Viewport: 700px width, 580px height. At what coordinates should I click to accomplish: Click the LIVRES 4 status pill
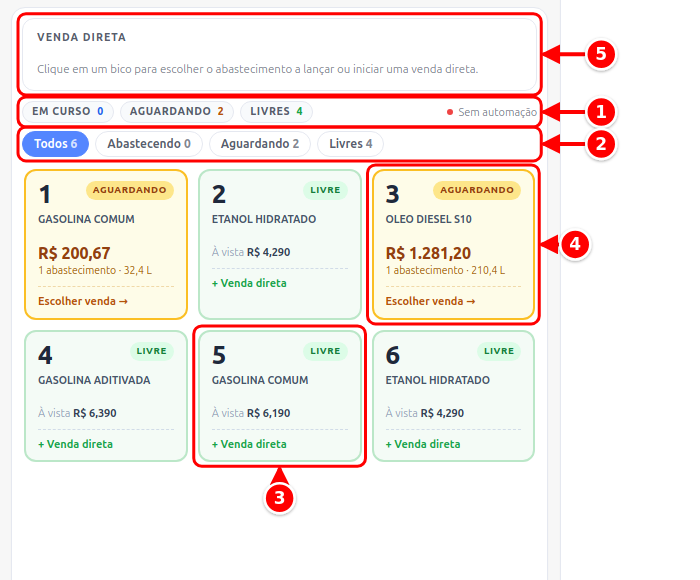276,111
